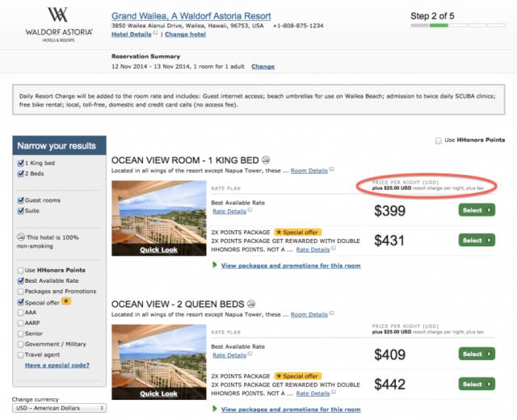The image size is (517, 420).
Task: Click the non-smoking icon in the sidebar
Action: (21, 237)
